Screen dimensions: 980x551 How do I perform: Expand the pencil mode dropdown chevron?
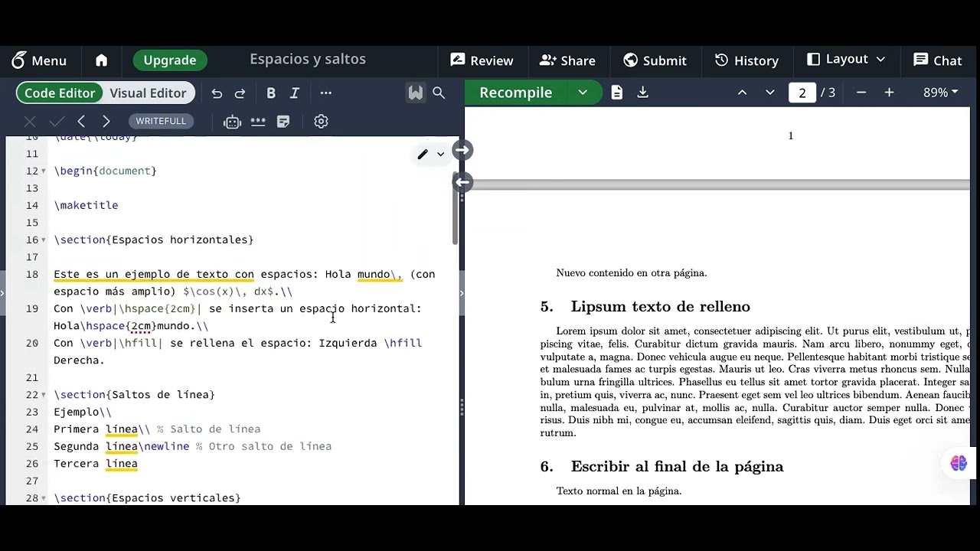pos(440,154)
